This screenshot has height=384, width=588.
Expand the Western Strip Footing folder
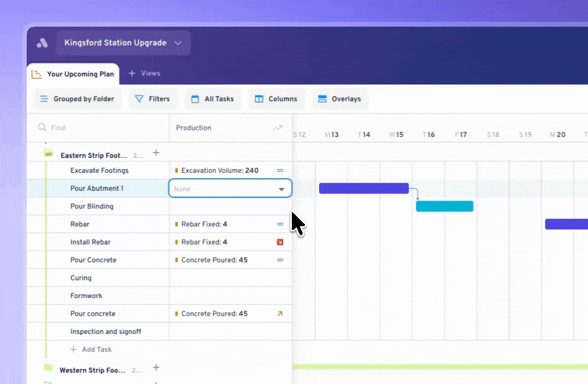coord(49,367)
